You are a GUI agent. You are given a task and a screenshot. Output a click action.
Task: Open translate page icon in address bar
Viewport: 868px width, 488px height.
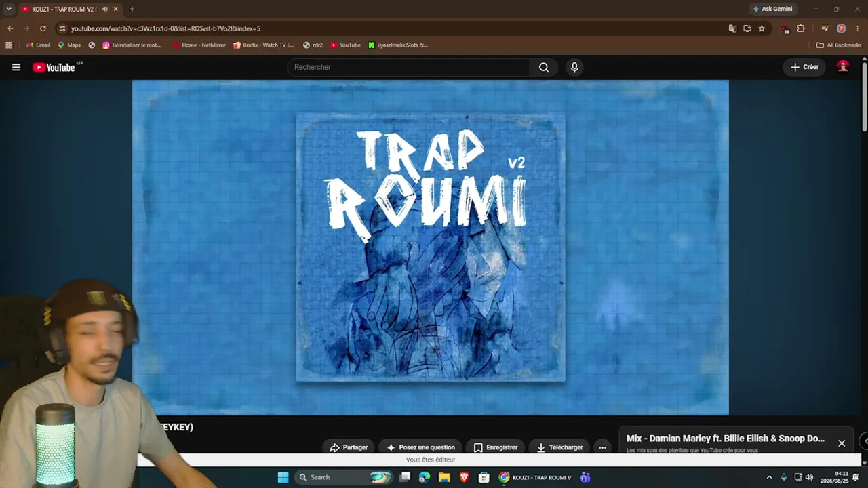[x=732, y=28]
